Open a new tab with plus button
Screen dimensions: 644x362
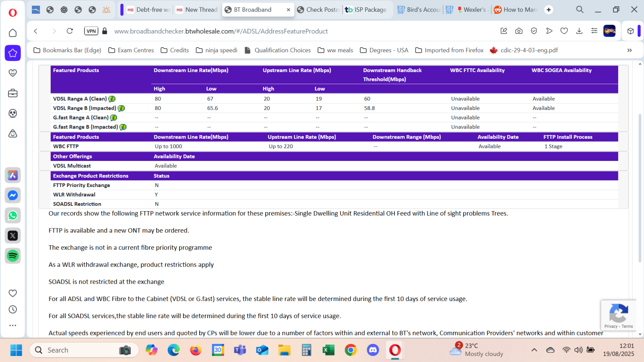coord(549,10)
